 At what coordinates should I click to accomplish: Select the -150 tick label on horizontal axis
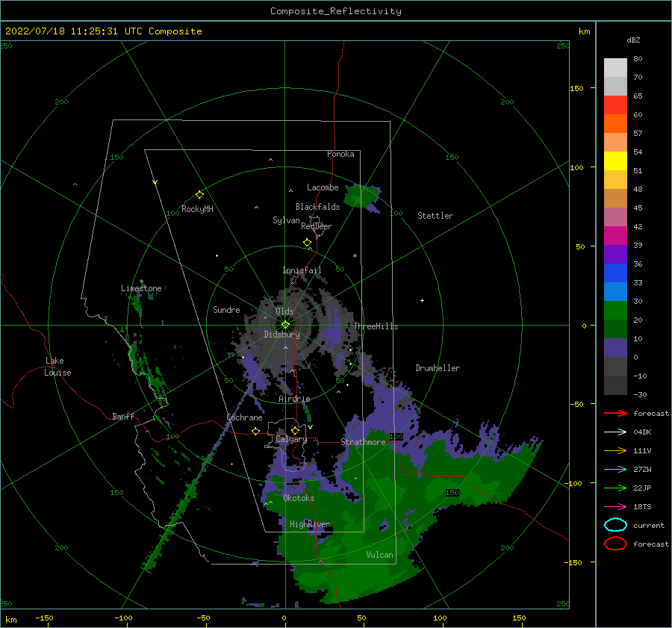pyautogui.click(x=44, y=618)
